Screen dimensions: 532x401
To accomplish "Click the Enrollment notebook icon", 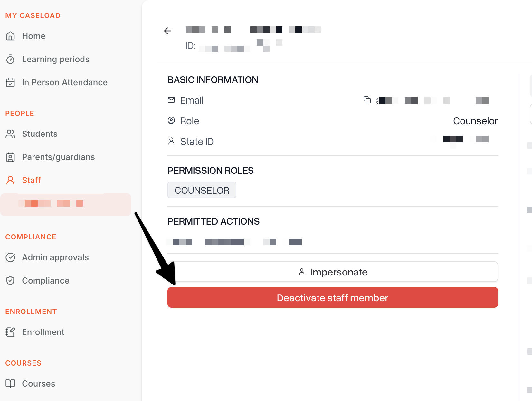I will [x=10, y=332].
